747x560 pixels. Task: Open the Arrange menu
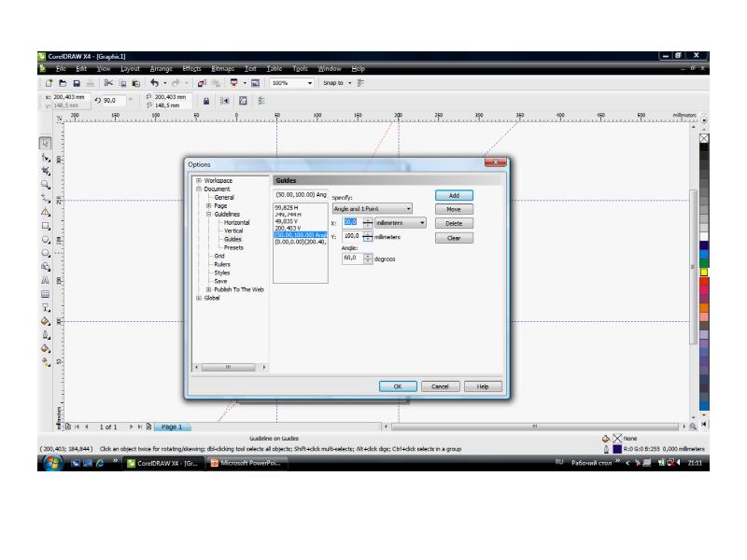click(x=161, y=69)
